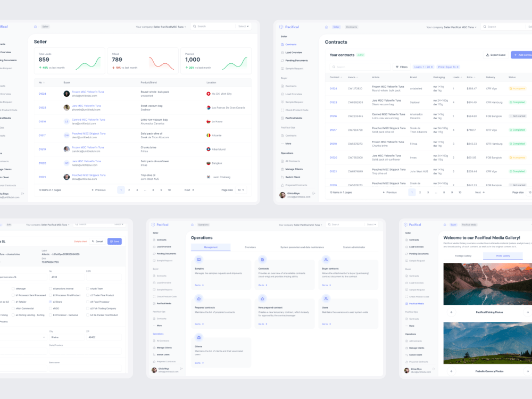Click Pacifical logo in Media Gallery screen

point(412,225)
